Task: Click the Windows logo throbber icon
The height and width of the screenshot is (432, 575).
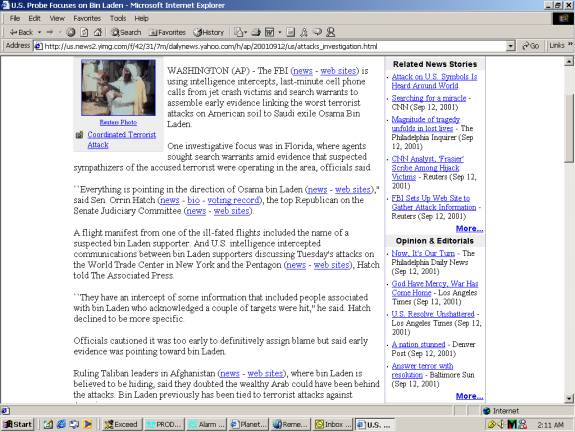Action: [x=563, y=18]
